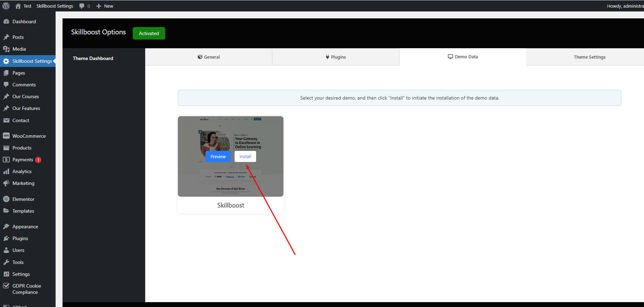Click the Skillboost Settings gear icon

(x=6, y=61)
